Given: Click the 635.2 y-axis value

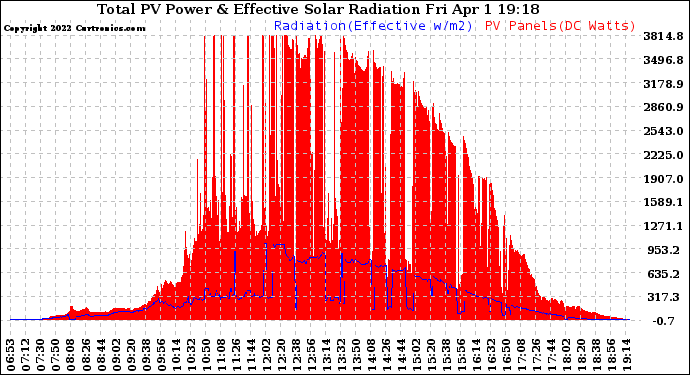Looking at the screenshot, I should click(x=663, y=274).
